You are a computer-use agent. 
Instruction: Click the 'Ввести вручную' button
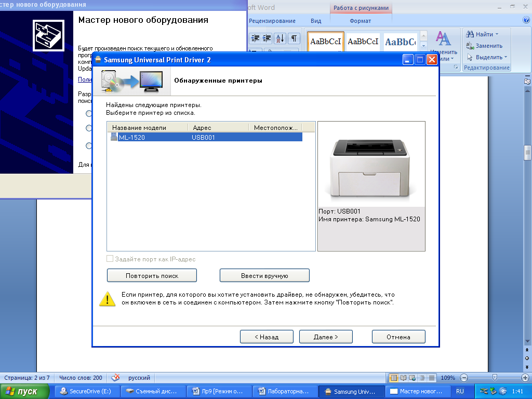tap(264, 275)
